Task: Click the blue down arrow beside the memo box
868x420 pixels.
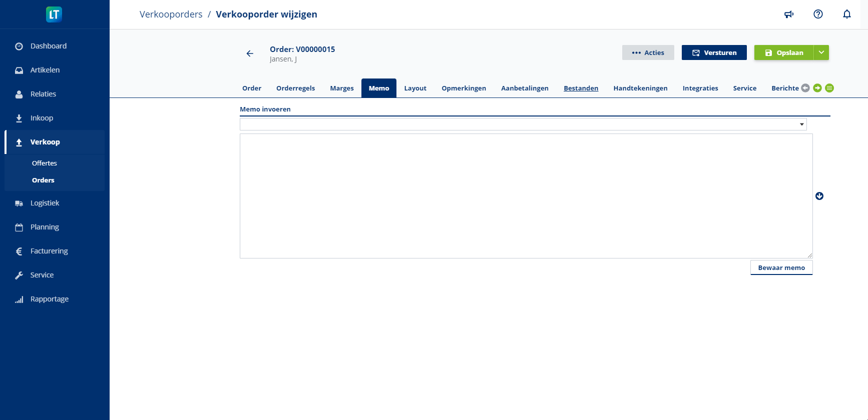Action: pos(819,196)
